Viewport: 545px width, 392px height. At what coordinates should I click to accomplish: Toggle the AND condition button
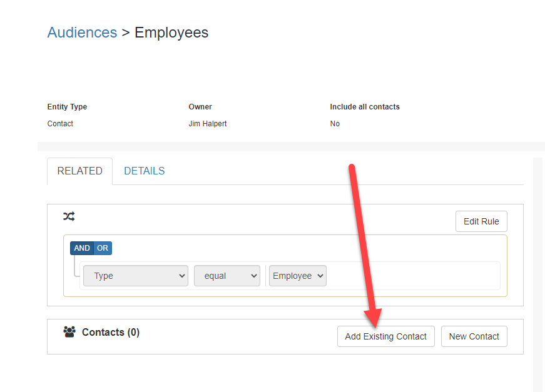click(82, 248)
